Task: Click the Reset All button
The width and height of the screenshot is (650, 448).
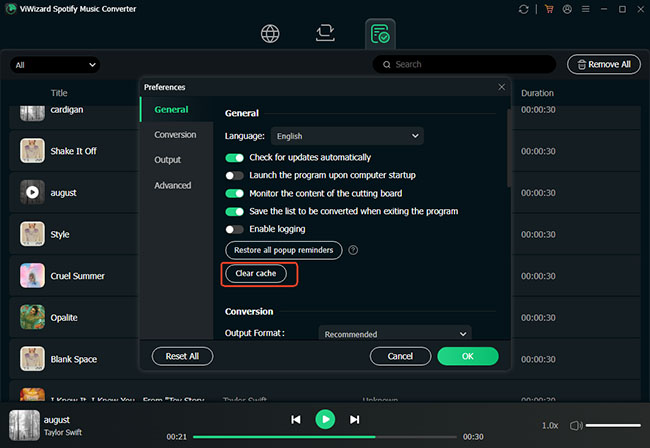Action: (x=182, y=356)
